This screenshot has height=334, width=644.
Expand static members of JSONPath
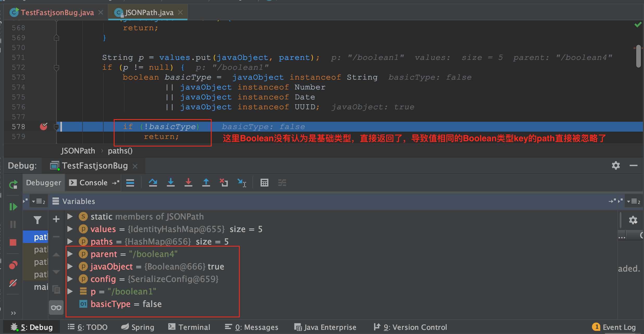(x=70, y=216)
